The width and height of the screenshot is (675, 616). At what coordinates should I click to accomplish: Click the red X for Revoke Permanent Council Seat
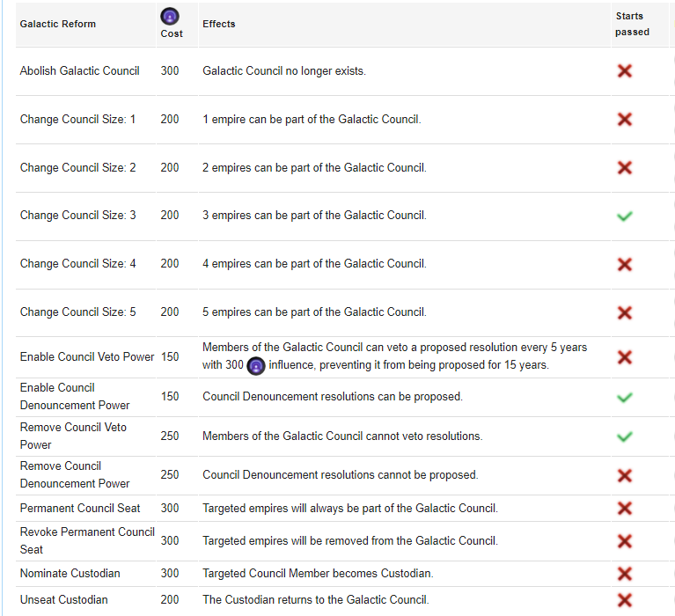625,541
